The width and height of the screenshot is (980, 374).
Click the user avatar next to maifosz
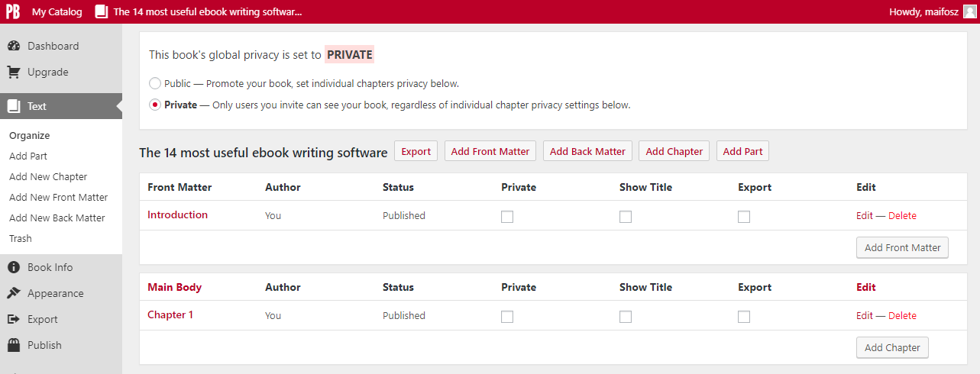(x=969, y=11)
